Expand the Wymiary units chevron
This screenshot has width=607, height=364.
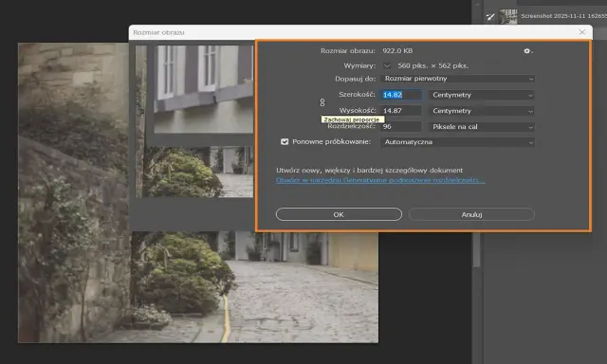pyautogui.click(x=387, y=65)
